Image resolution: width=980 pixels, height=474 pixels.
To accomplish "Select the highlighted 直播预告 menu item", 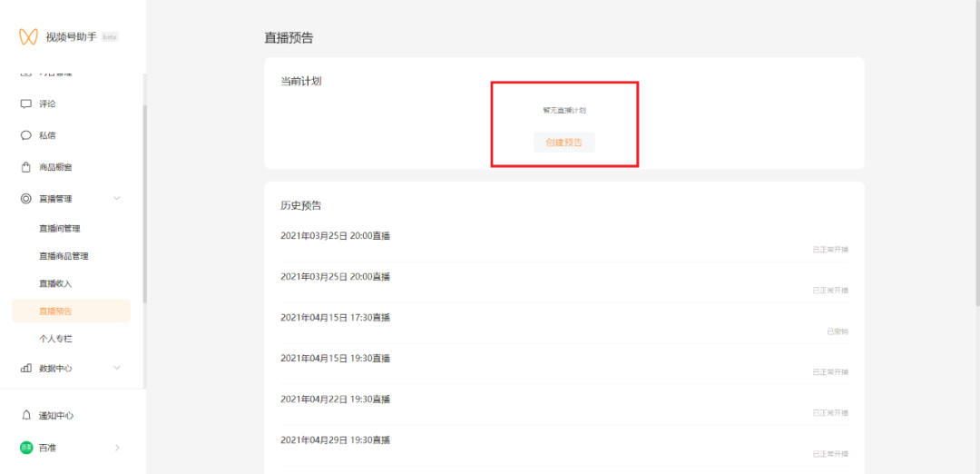I will coord(71,311).
